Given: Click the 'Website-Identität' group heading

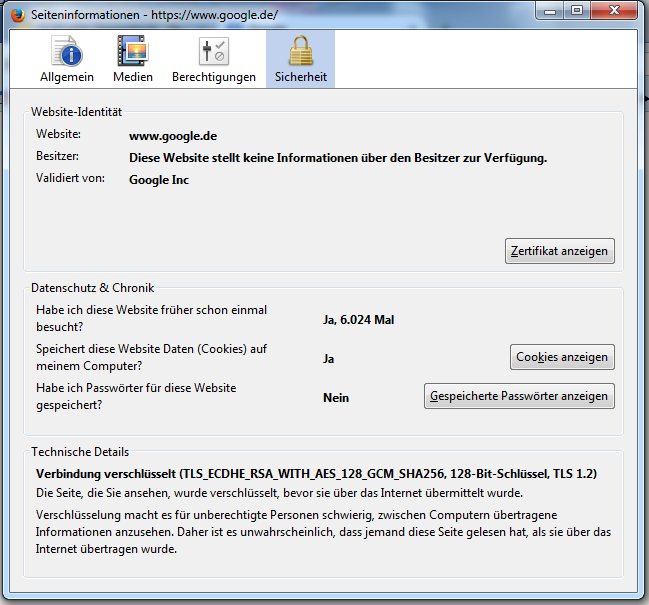Looking at the screenshot, I should (77, 112).
